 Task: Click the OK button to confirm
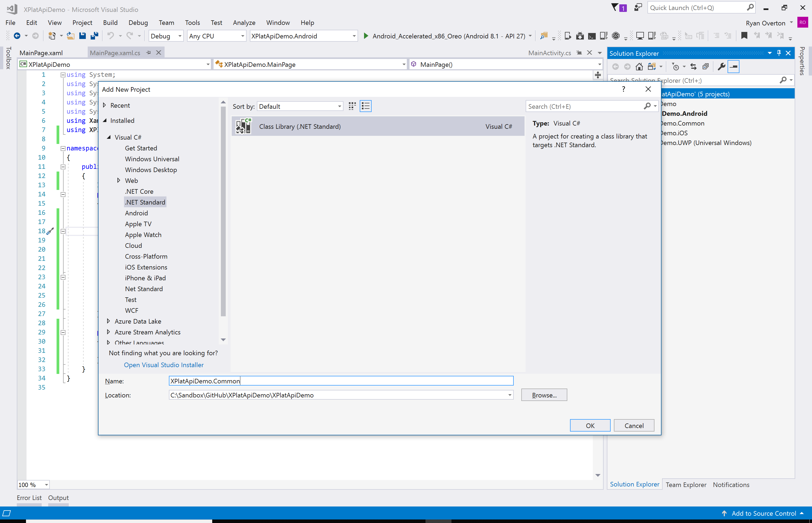[x=590, y=425]
